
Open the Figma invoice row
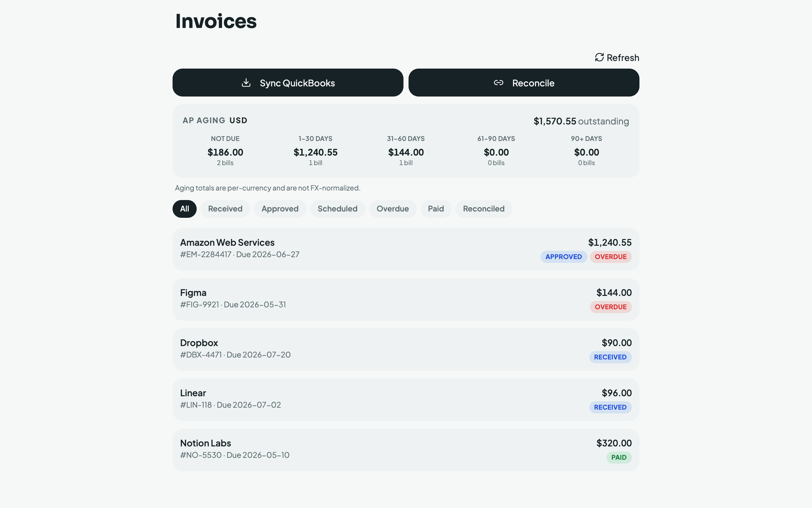point(406,299)
